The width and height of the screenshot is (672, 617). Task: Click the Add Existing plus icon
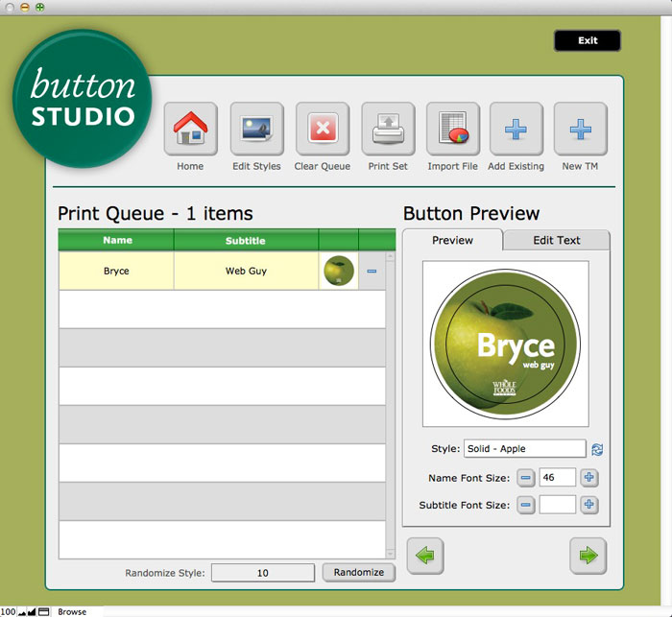(516, 129)
